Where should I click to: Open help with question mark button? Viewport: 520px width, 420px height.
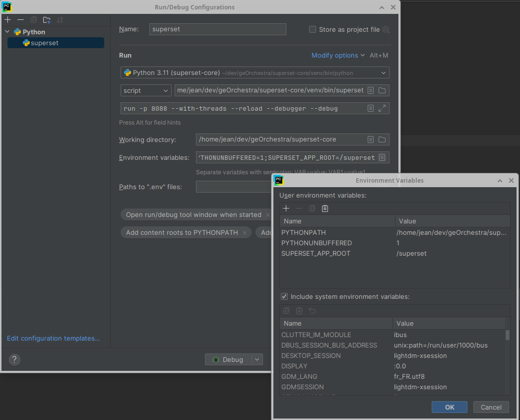tap(14, 359)
